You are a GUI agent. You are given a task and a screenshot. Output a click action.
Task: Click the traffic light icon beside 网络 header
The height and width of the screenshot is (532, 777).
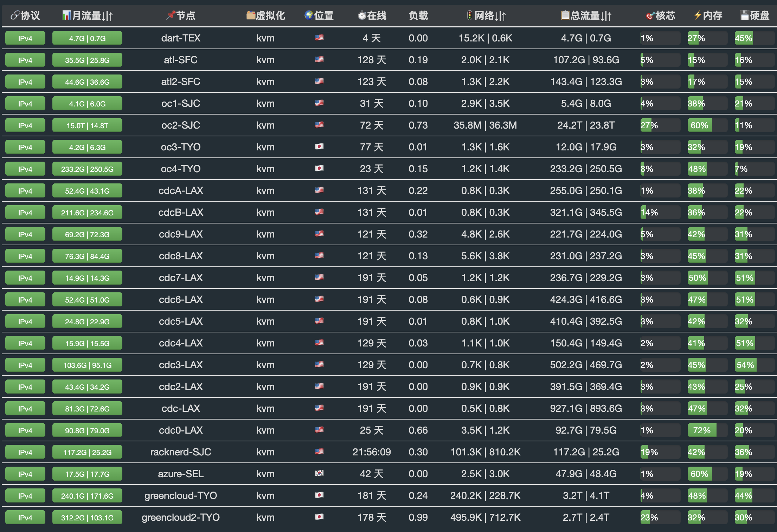(x=469, y=15)
